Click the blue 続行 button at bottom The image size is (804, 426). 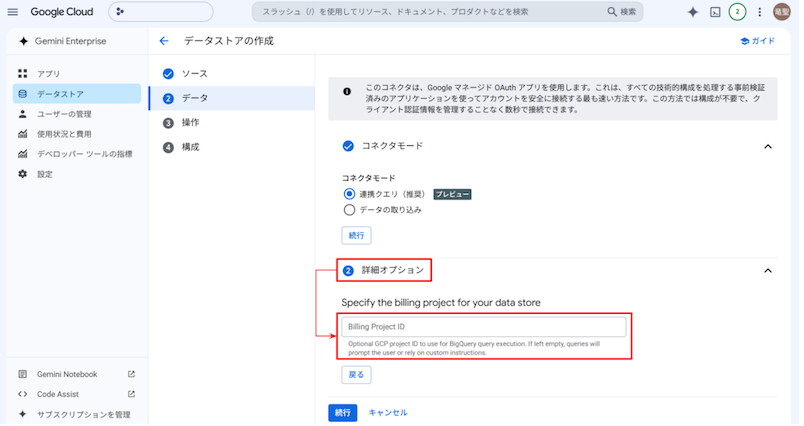(x=343, y=413)
